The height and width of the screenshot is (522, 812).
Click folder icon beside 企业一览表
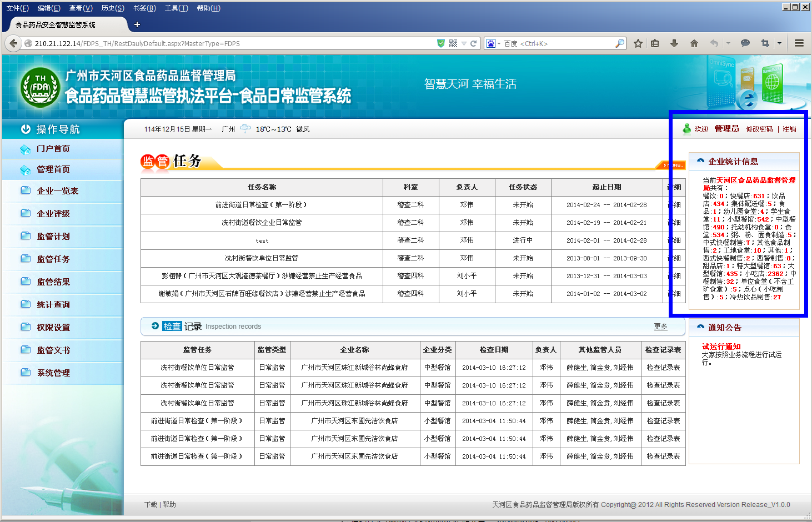click(x=26, y=190)
